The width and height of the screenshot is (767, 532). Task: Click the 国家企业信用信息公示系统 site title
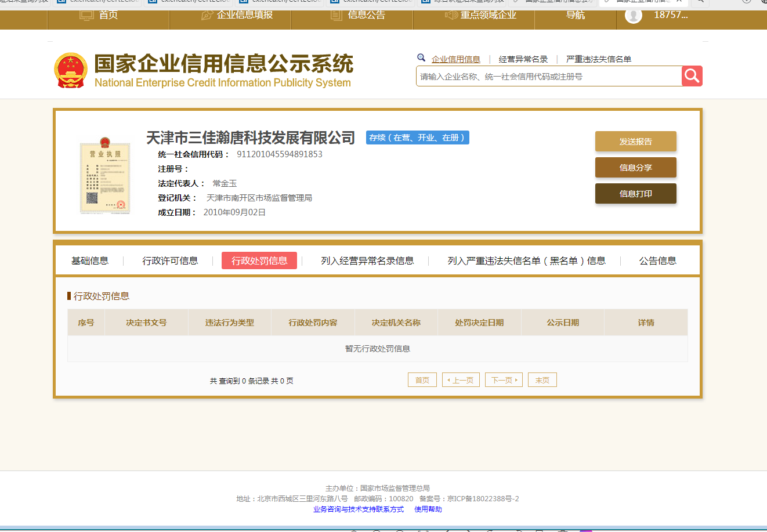tap(224, 64)
